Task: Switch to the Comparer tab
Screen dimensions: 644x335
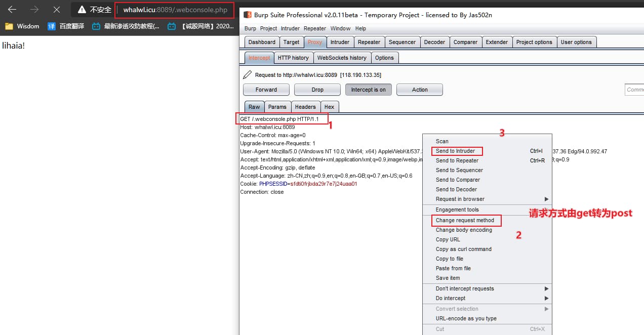Action: [x=465, y=42]
